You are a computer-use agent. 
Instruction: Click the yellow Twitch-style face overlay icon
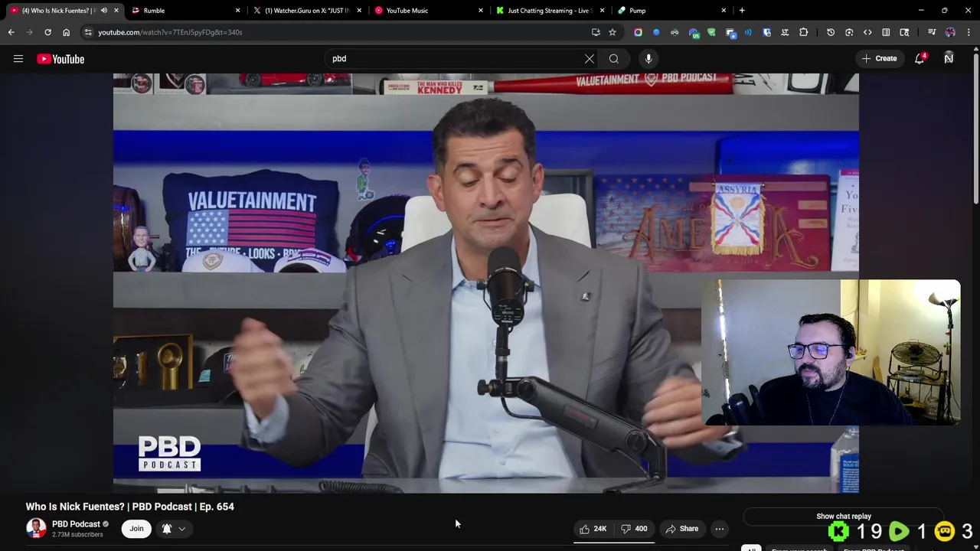tap(945, 531)
